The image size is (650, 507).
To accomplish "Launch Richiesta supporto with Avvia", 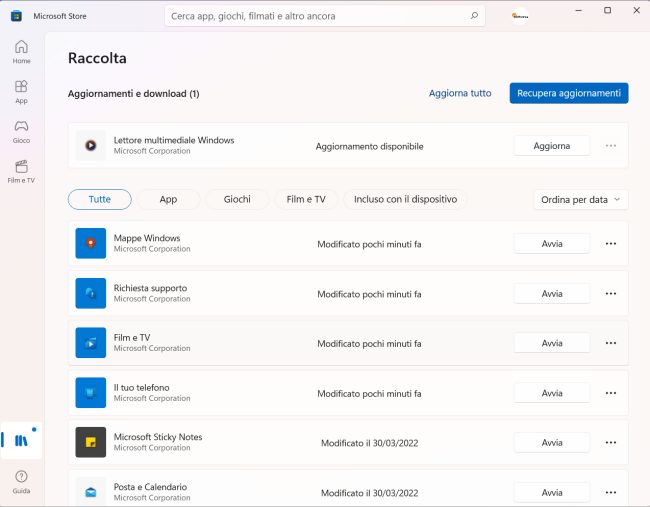I will 552,294.
